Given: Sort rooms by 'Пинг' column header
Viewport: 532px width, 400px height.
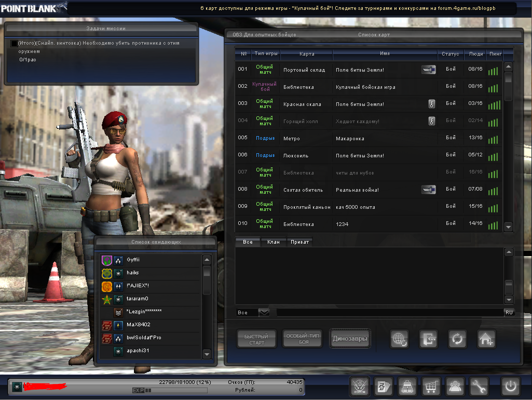Looking at the screenshot, I should 495,54.
